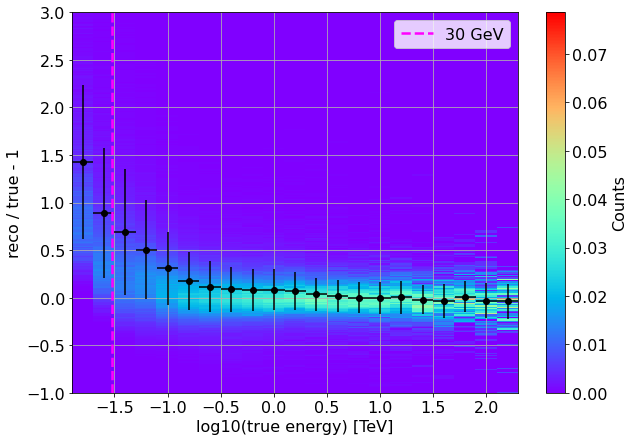This screenshot has height=441, width=633.
Task: Click the colorbar label 'Counts'
Action: [x=618, y=204]
